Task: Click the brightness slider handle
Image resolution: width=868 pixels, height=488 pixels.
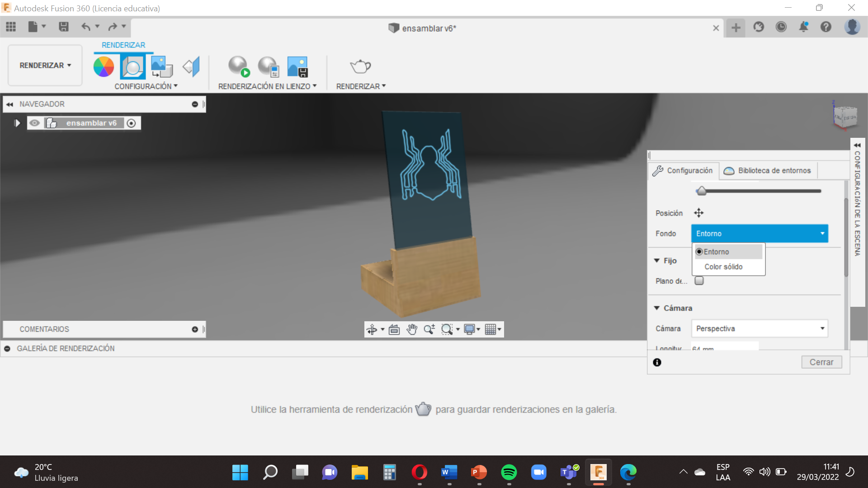Action: (x=702, y=191)
